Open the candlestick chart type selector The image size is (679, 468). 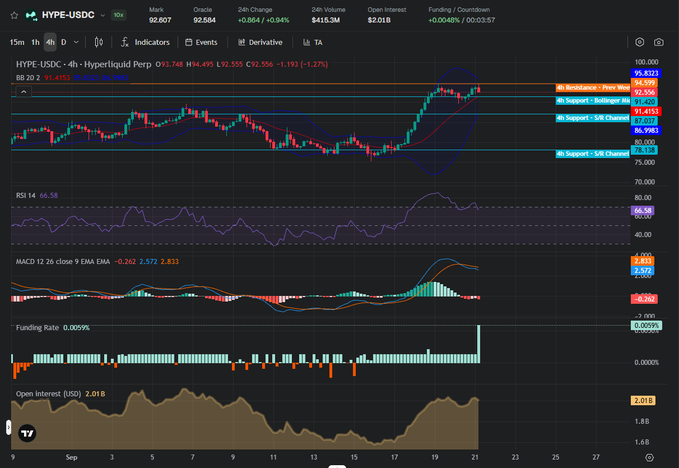(x=99, y=42)
